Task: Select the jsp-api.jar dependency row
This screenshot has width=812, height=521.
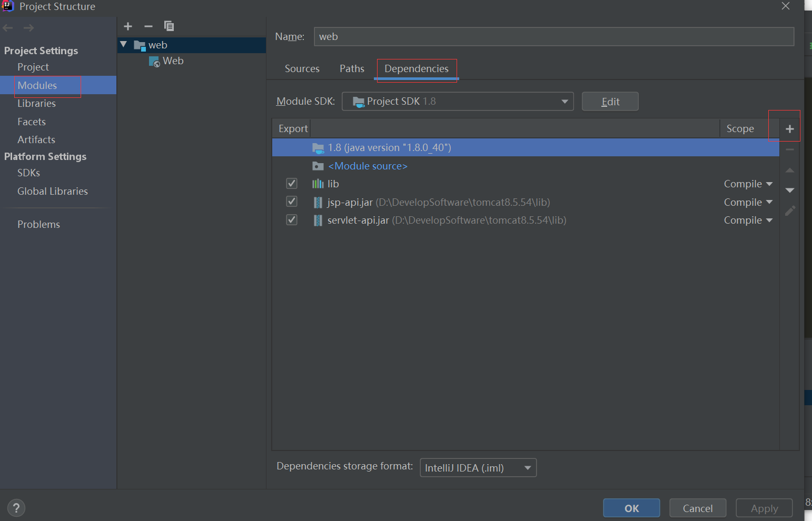Action: coord(526,202)
